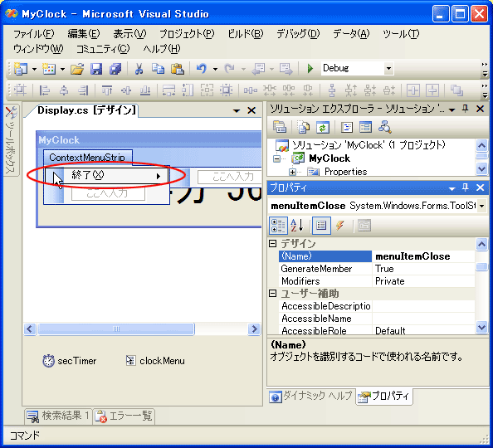The image size is (493, 448).
Task: Switch to the エラー一覧 tab
Action: 124,416
